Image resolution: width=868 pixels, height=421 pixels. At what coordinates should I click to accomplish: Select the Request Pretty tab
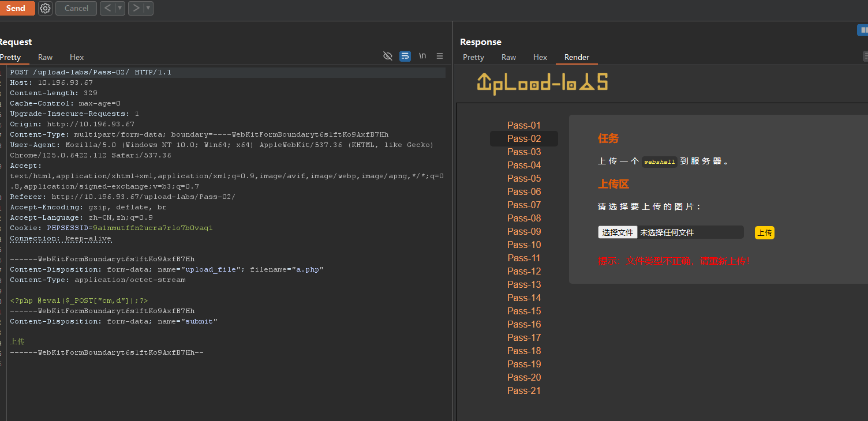point(10,57)
